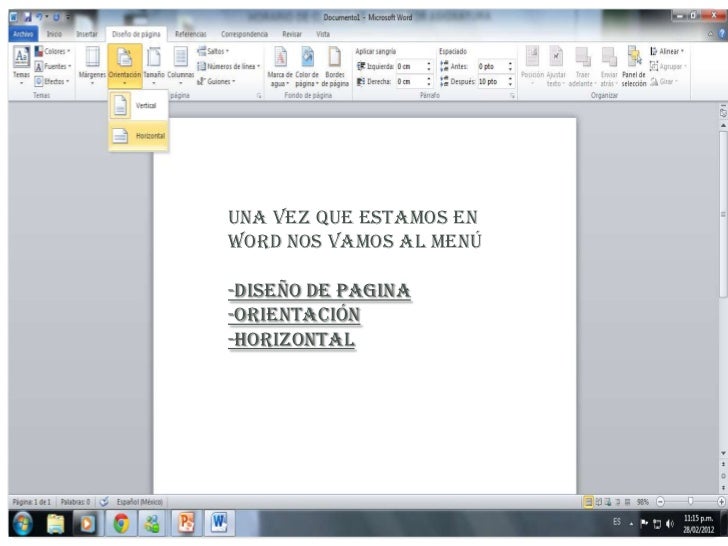Image resolution: width=728 pixels, height=546 pixels.
Task: Click the Save icon in quick access toolbar
Action: [28, 17]
